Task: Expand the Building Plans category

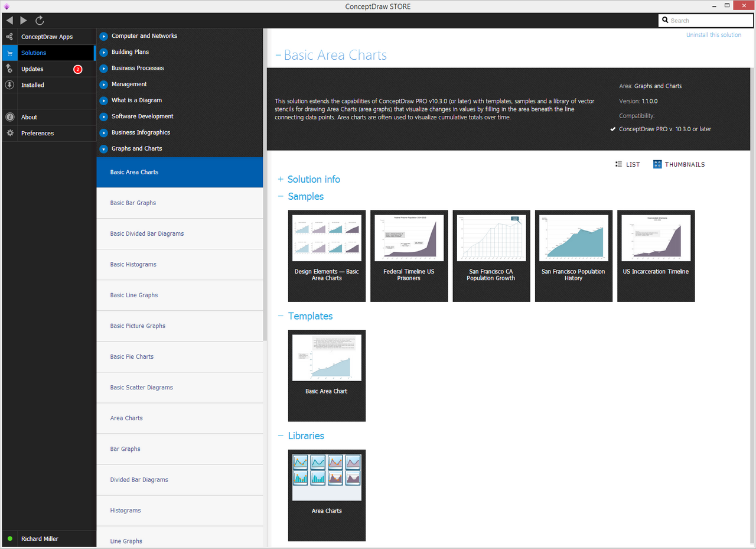Action: 104,52
